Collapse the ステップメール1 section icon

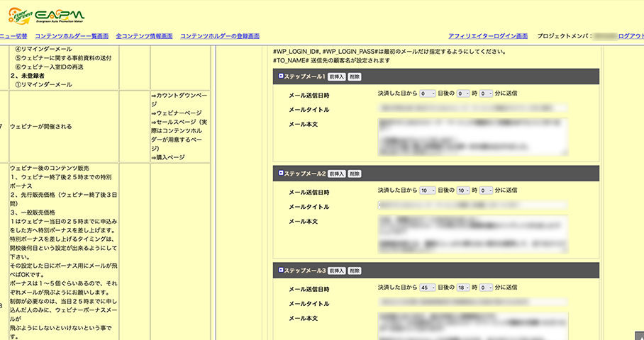[x=280, y=76]
